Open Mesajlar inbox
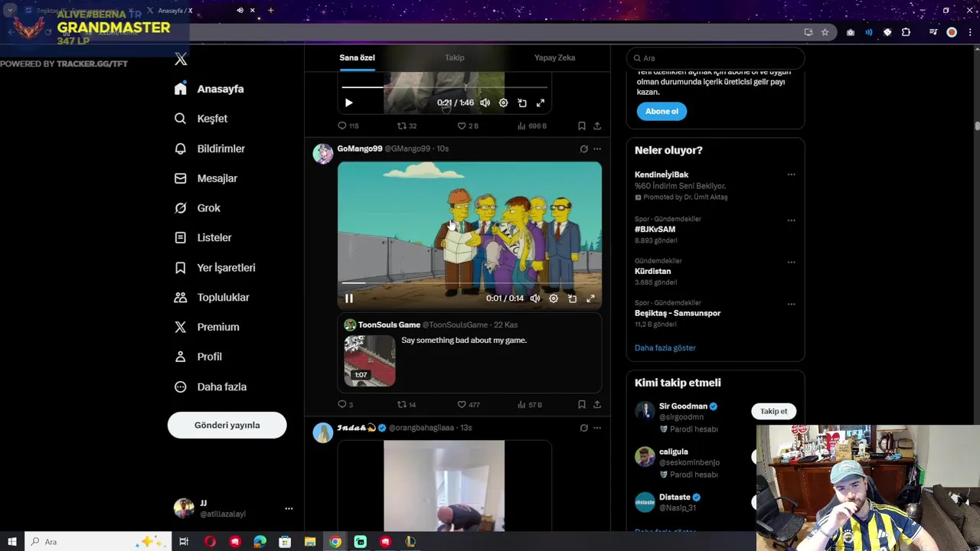 (x=205, y=178)
